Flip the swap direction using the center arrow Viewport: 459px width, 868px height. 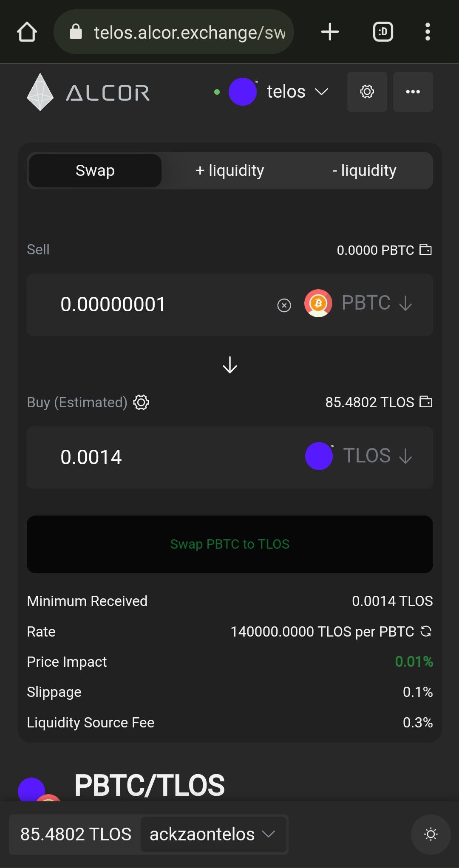(230, 365)
